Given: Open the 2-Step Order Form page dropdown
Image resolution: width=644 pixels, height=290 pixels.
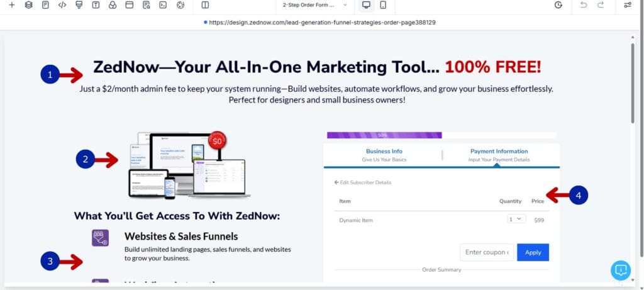Looking at the screenshot, I should pyautogui.click(x=315, y=5).
